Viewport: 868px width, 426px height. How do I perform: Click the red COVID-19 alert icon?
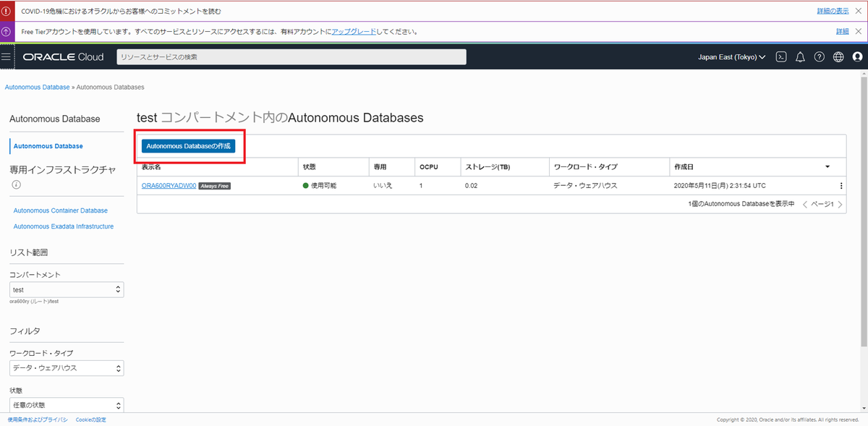[x=7, y=12]
